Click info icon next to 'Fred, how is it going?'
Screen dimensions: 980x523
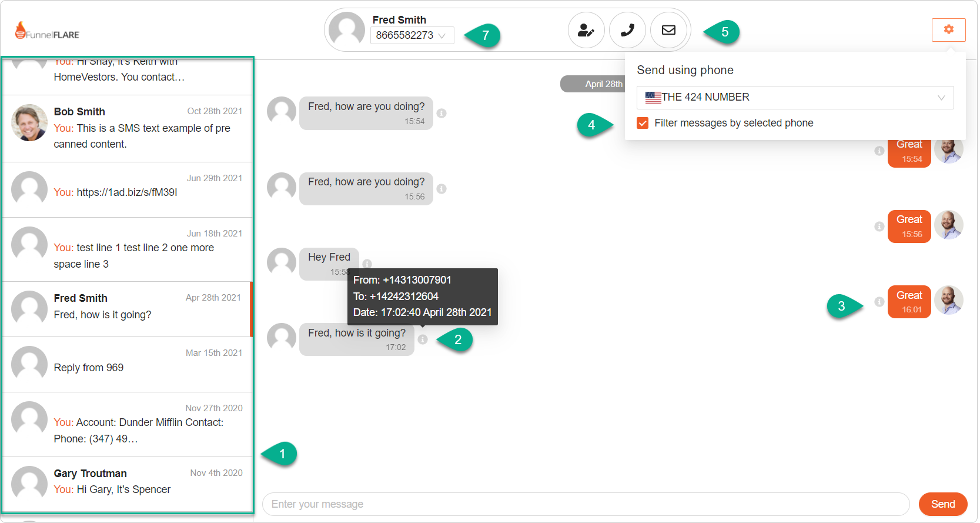coord(423,339)
